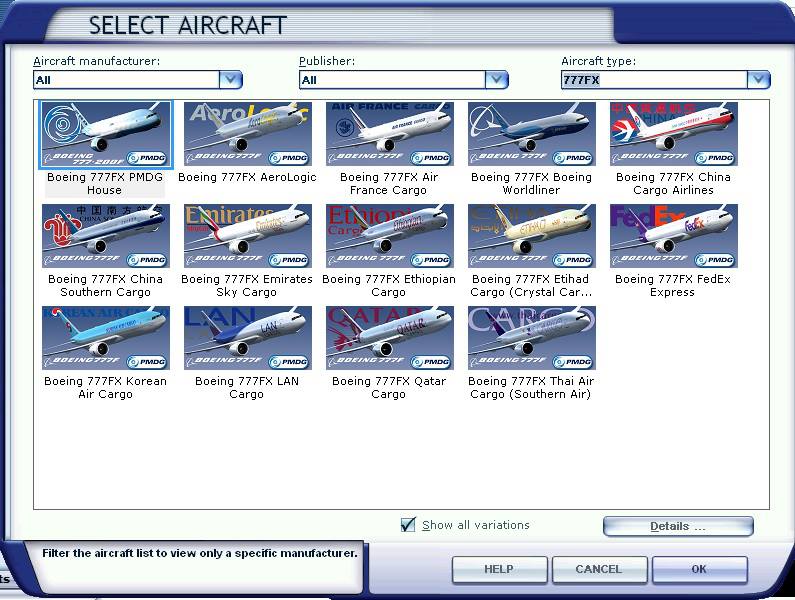
Task: Click the 'Boeing 777FX Thai Air Cargo' label
Action: coord(531,387)
